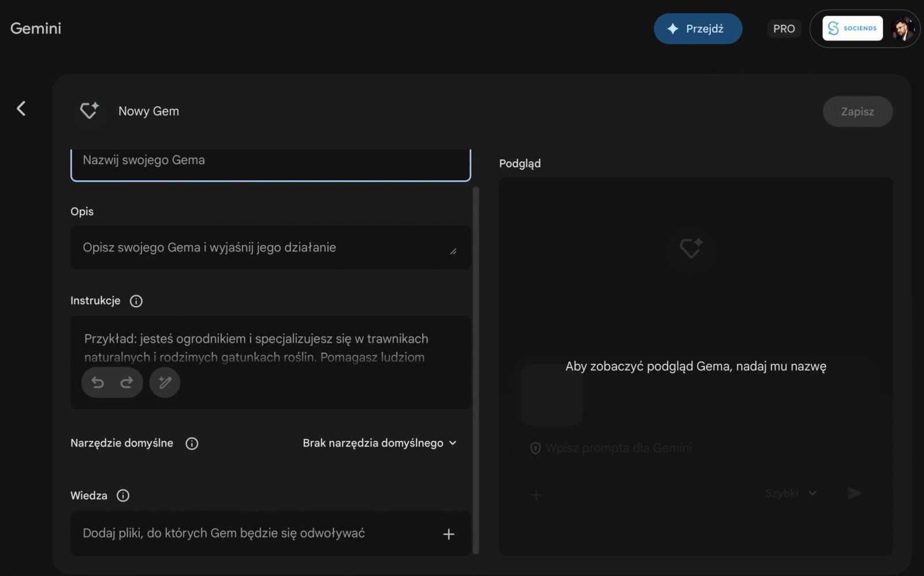Open the Brak narzędzia domyślnego dropdown
This screenshot has height=576, width=924.
pyautogui.click(x=379, y=443)
